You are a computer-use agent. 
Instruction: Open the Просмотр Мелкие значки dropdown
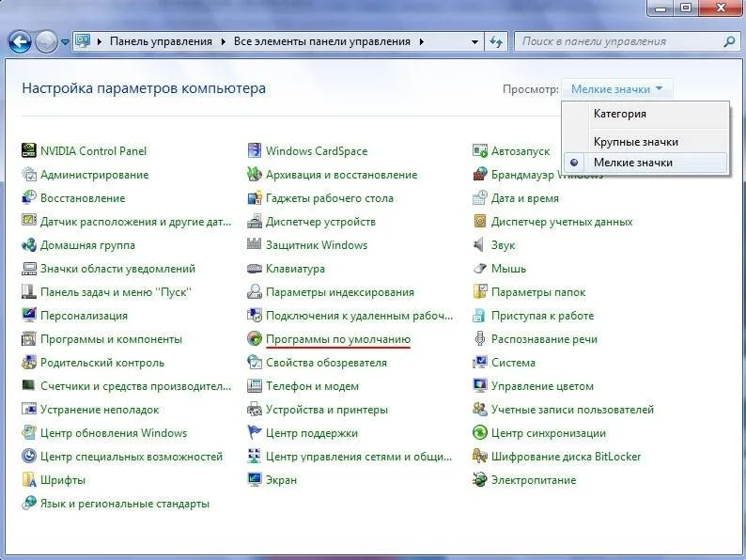(x=617, y=89)
